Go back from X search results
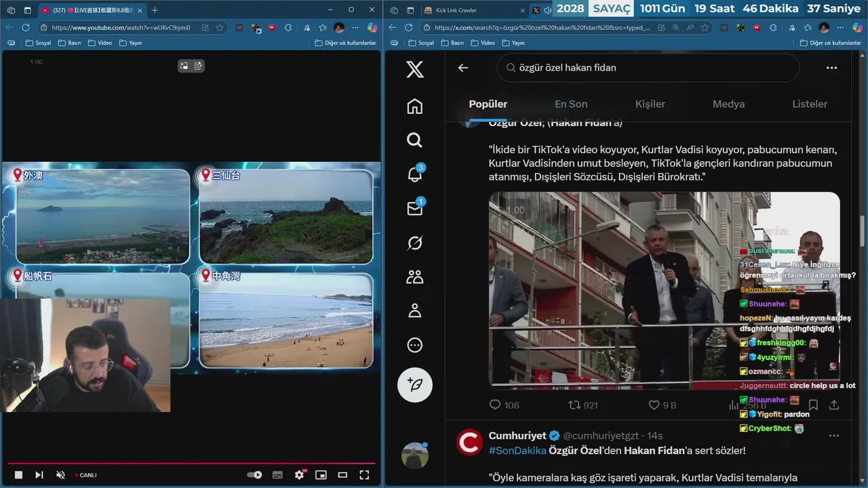Viewport: 868px width, 488px height. pyautogui.click(x=463, y=68)
